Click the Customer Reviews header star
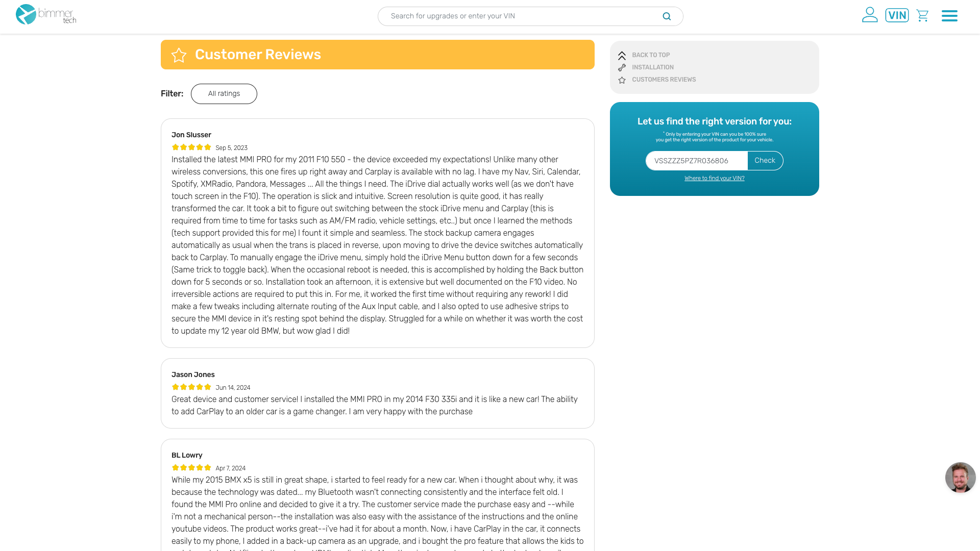The height and width of the screenshot is (551, 980). click(x=179, y=55)
